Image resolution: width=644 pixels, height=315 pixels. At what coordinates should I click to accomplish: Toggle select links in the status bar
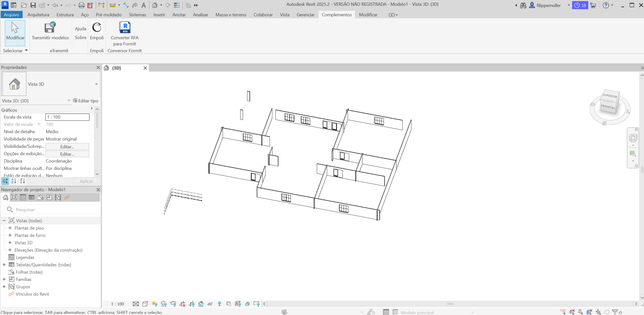coord(563,312)
